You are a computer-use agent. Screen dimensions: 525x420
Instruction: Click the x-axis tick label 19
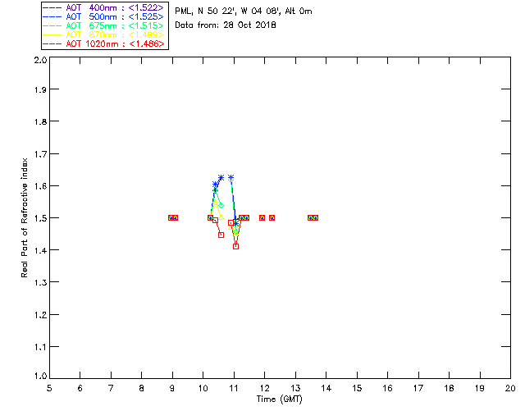(480, 388)
